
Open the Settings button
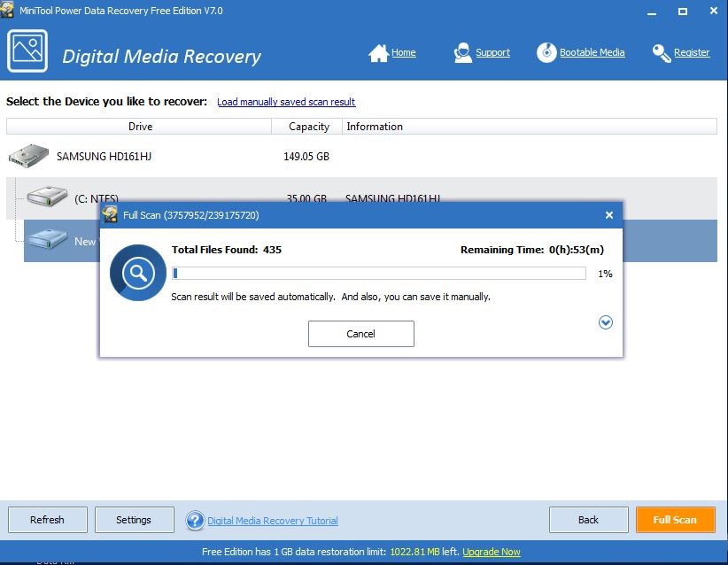click(x=135, y=520)
